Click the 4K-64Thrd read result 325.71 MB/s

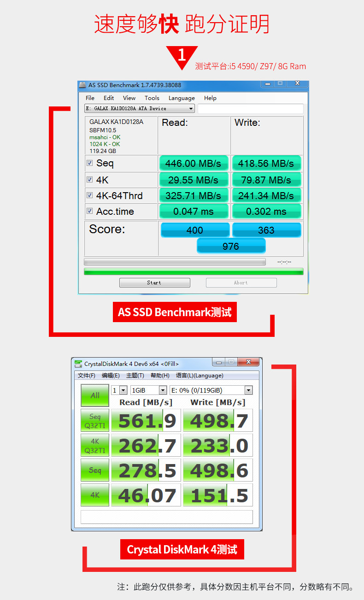tap(194, 196)
